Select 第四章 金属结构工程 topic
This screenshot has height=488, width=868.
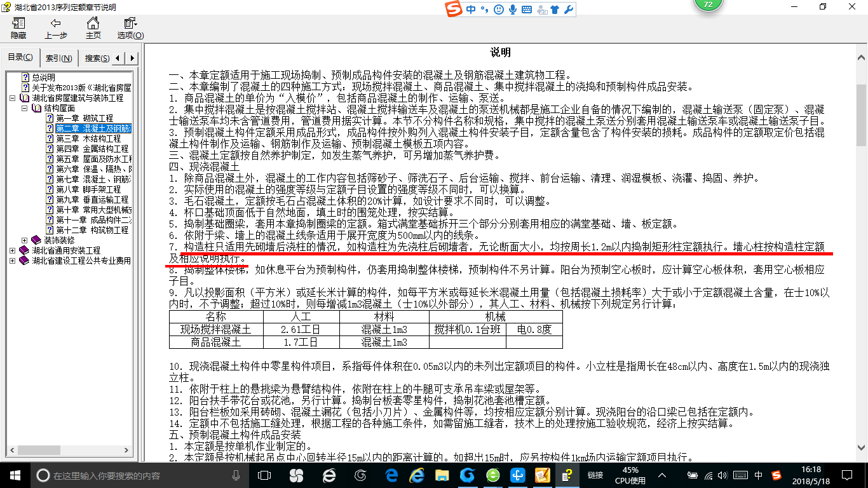tap(92, 149)
